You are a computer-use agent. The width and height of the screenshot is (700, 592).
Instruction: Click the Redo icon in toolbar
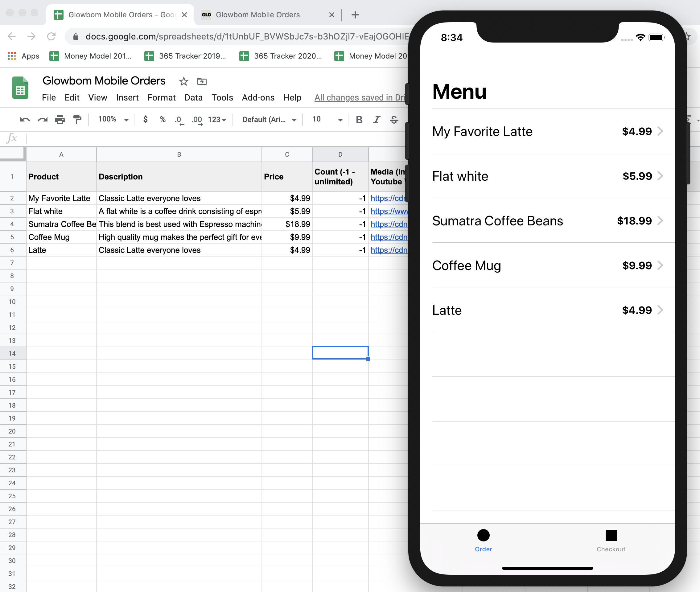click(42, 119)
